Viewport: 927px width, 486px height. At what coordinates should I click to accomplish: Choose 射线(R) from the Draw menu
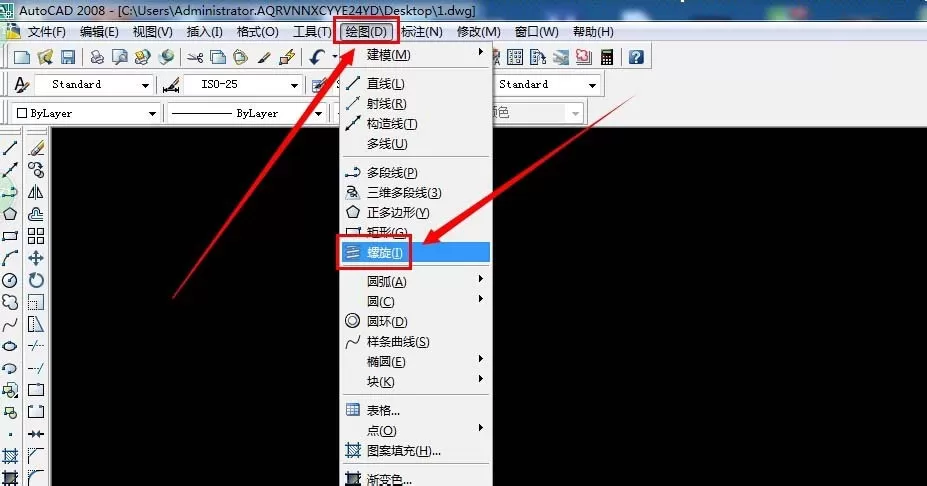[416, 104]
